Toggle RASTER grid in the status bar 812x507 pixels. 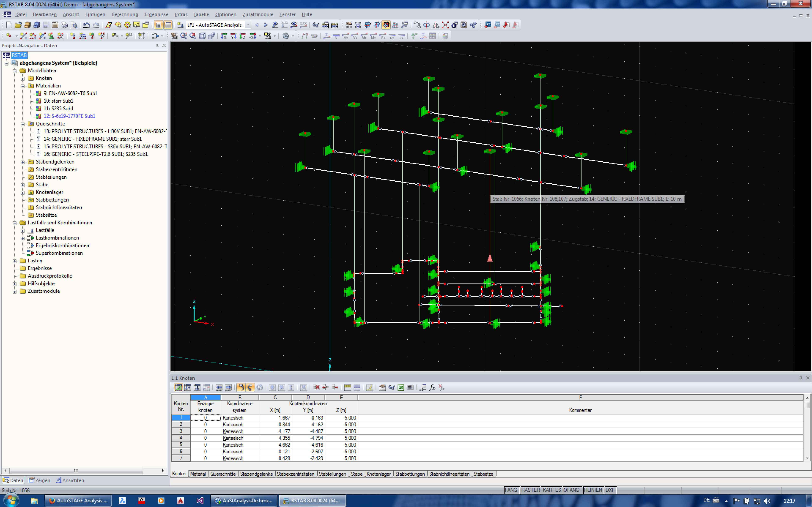531,490
